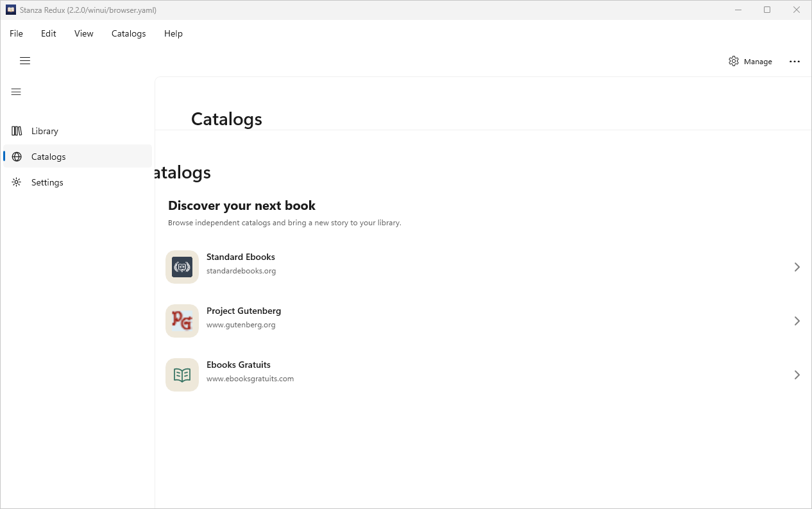Open the Project Gutenberg catalog title

point(244,311)
